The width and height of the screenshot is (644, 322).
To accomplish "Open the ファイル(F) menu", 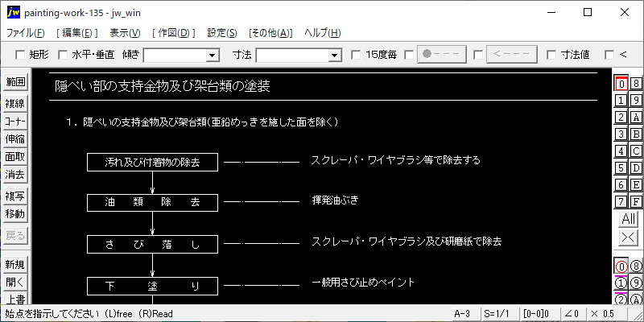I will (x=26, y=33).
